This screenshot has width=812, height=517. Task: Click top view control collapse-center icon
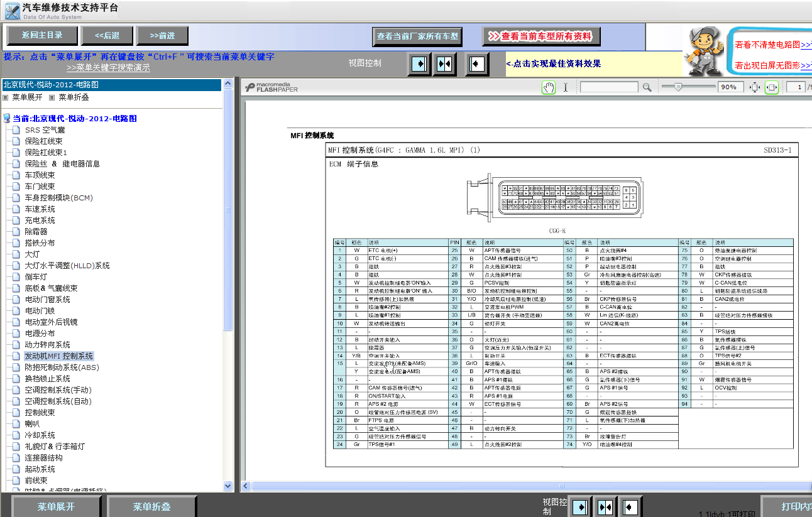tap(444, 63)
